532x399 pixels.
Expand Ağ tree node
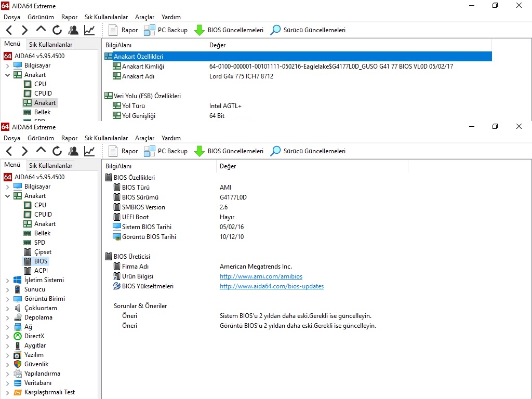[x=7, y=327]
